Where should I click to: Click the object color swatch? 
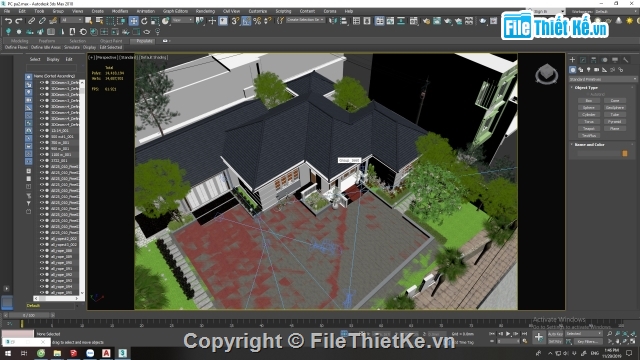point(624,153)
